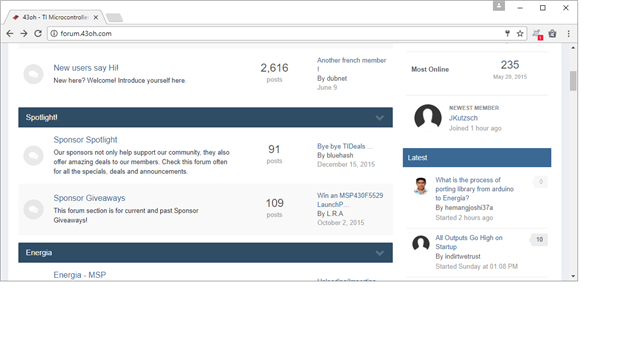Click Started Sunday at 01:08 PM timestamp
The height and width of the screenshot is (362, 619).
point(476,266)
